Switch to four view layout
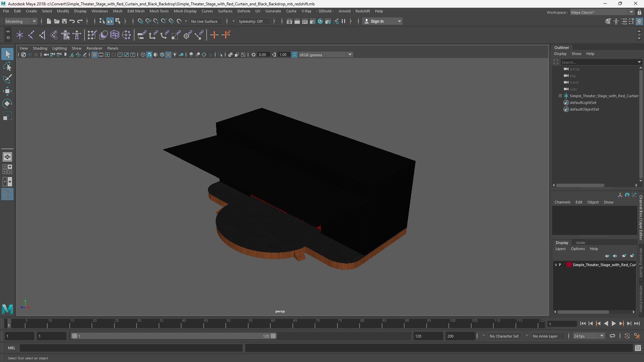Image resolution: width=644 pixels, height=362 pixels. point(7,169)
